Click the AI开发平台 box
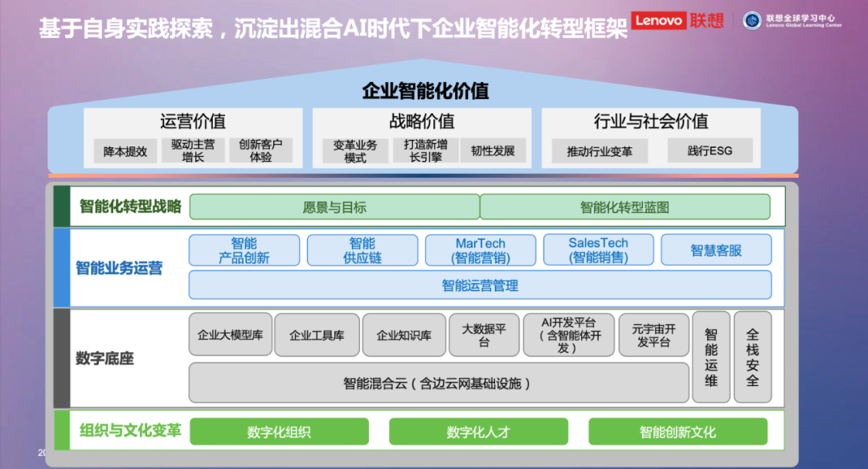Screen dimensions: 868x469 (x=568, y=335)
